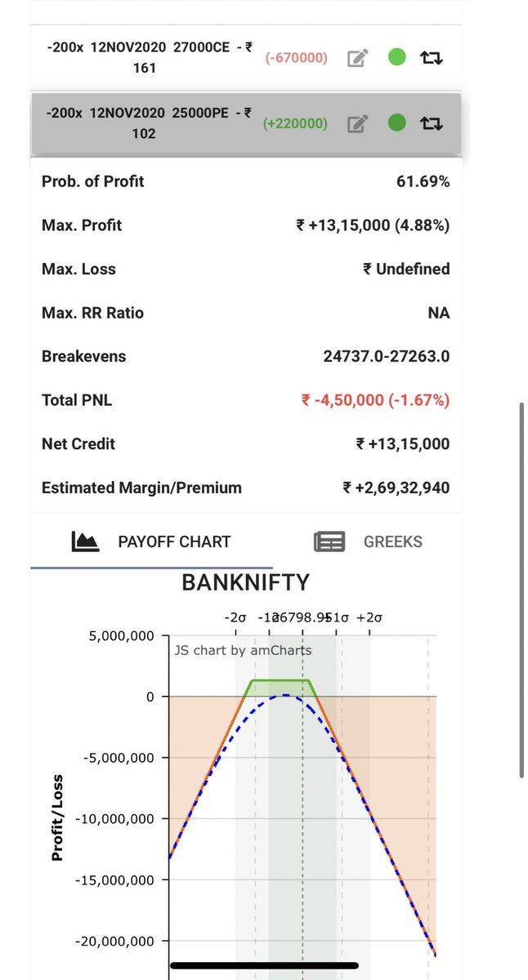Click the +2σ marker on chart

pyautogui.click(x=369, y=617)
